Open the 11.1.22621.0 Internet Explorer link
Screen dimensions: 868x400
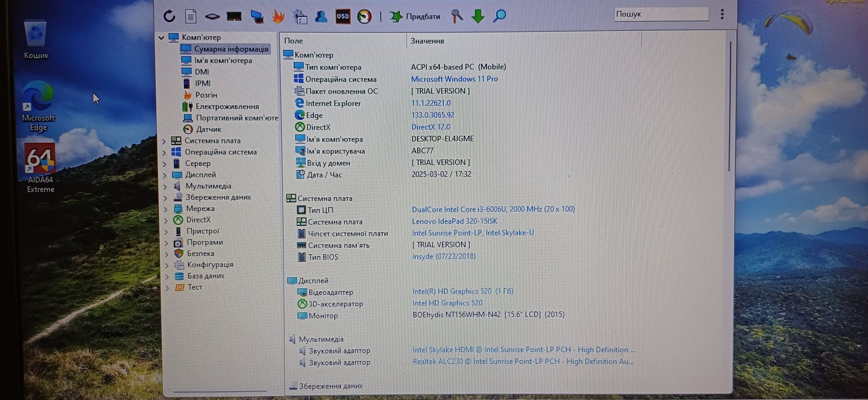click(x=431, y=103)
